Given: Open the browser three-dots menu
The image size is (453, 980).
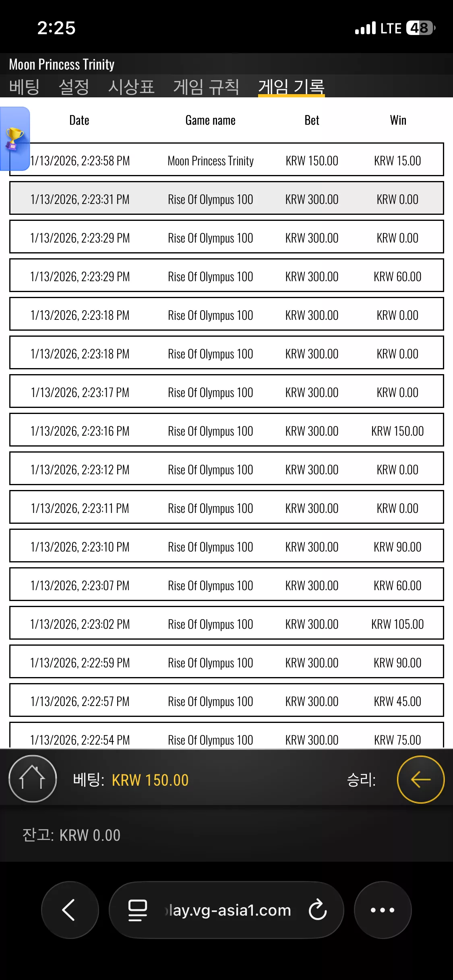Looking at the screenshot, I should (383, 910).
